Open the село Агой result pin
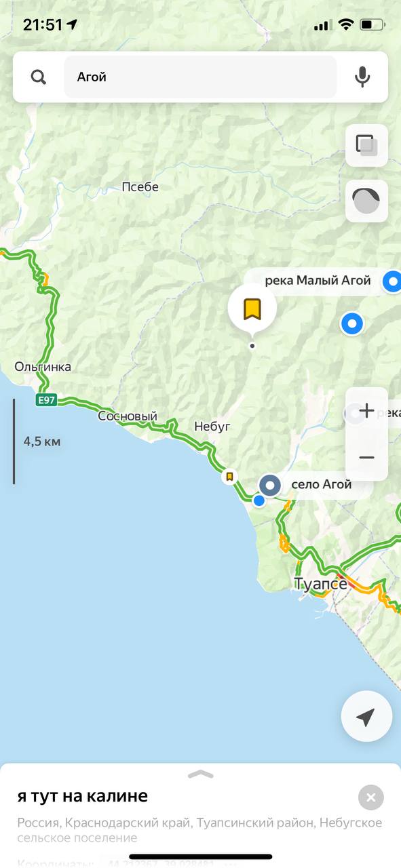This screenshot has height=868, width=401. [271, 486]
